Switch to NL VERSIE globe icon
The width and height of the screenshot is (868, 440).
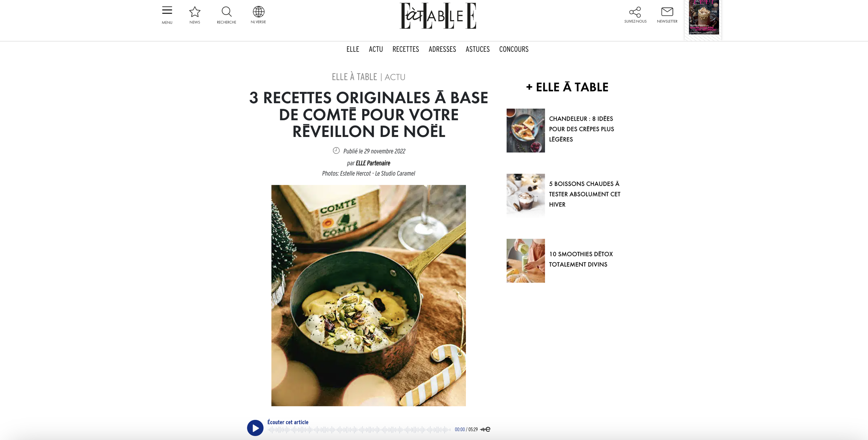pyautogui.click(x=258, y=12)
